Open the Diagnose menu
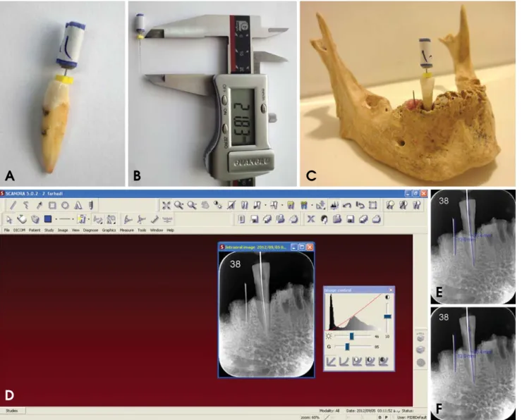 point(90,230)
